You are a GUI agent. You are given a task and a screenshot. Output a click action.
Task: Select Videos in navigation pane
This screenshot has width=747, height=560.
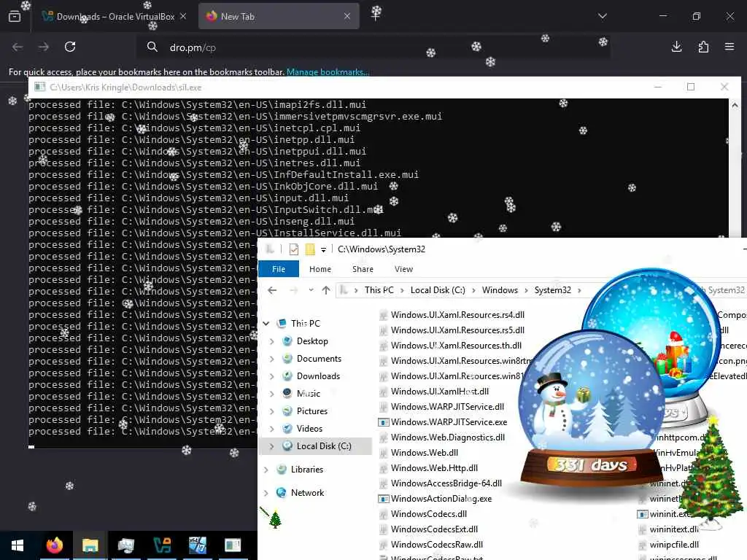point(309,429)
